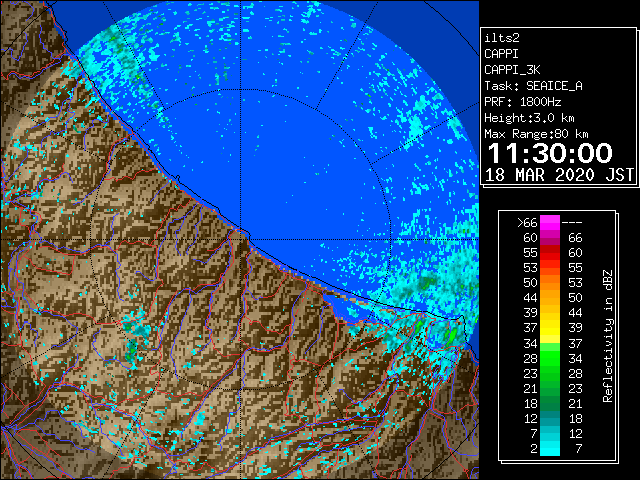Select the date 18 MAR 2020 JST
The height and width of the screenshot is (480, 640).
559,175
